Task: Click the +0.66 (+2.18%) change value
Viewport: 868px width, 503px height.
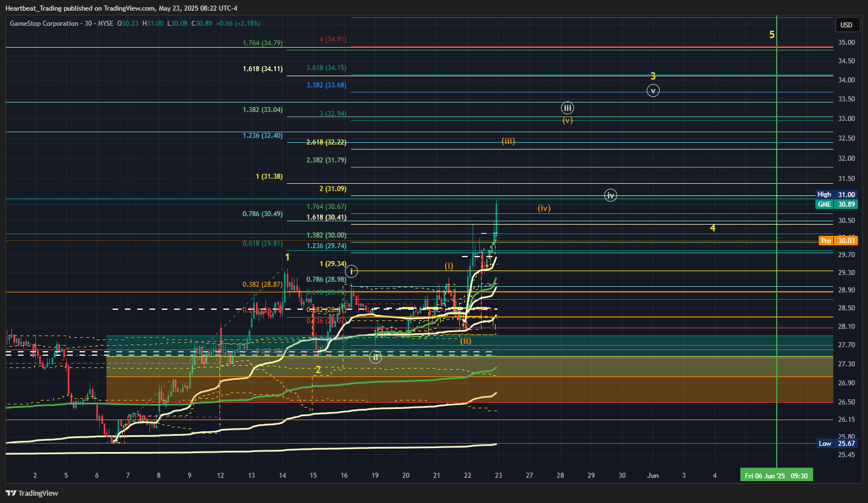Action: (x=238, y=24)
